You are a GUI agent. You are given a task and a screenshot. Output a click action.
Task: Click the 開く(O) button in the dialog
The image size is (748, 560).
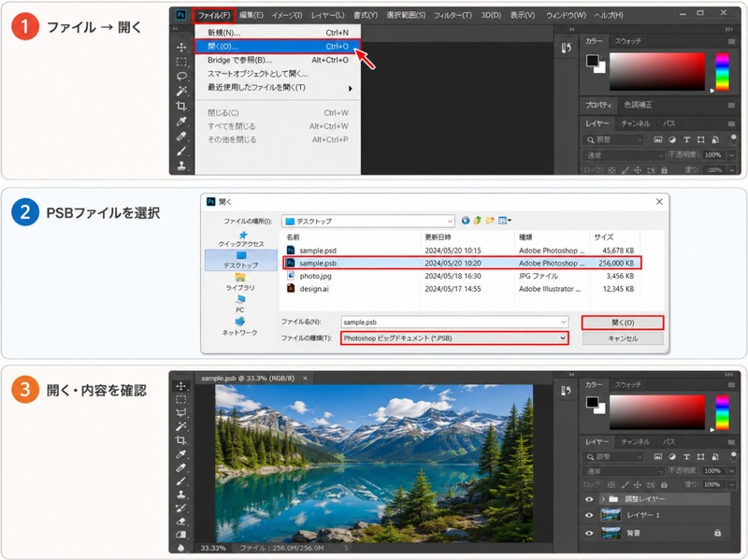pyautogui.click(x=623, y=323)
